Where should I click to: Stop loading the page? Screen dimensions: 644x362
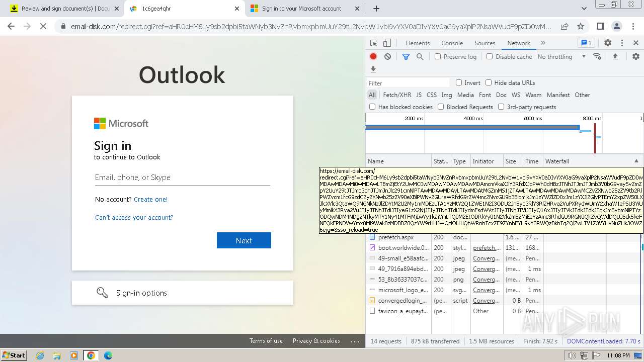tap(43, 27)
